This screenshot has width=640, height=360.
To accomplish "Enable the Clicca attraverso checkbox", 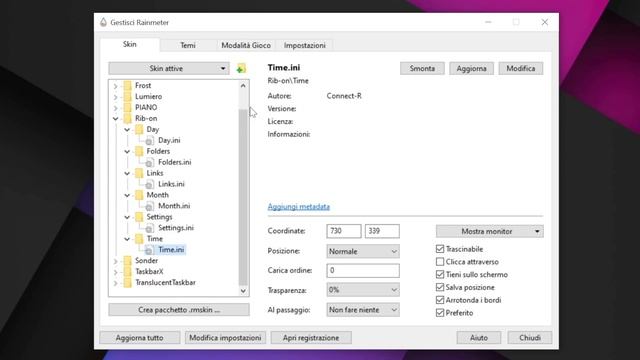I will (440, 262).
